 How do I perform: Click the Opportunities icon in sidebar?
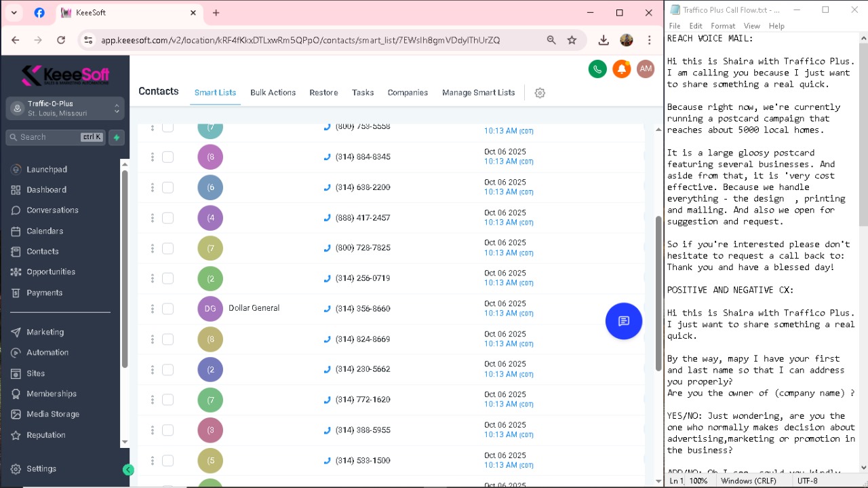(x=16, y=272)
